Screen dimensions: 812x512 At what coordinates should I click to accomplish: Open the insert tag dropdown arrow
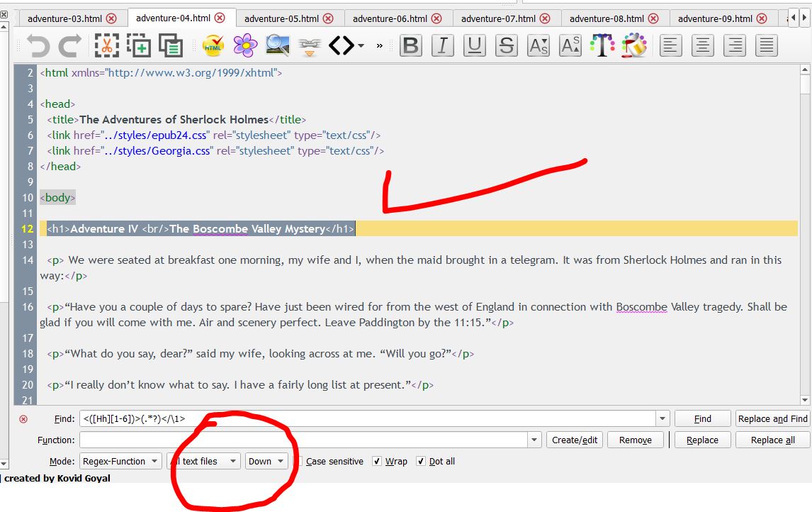click(361, 45)
